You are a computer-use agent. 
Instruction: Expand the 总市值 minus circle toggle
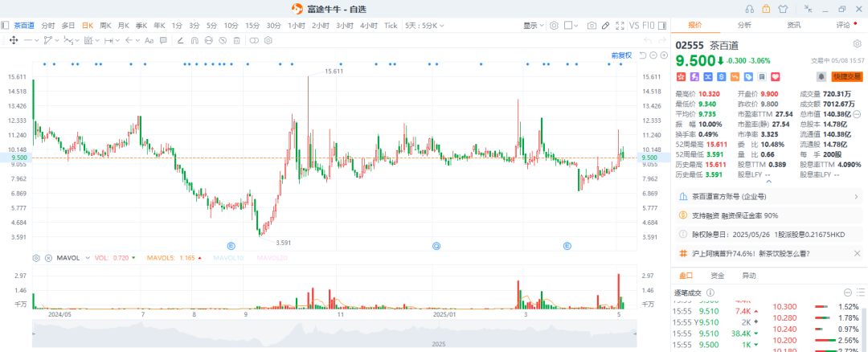click(x=857, y=115)
